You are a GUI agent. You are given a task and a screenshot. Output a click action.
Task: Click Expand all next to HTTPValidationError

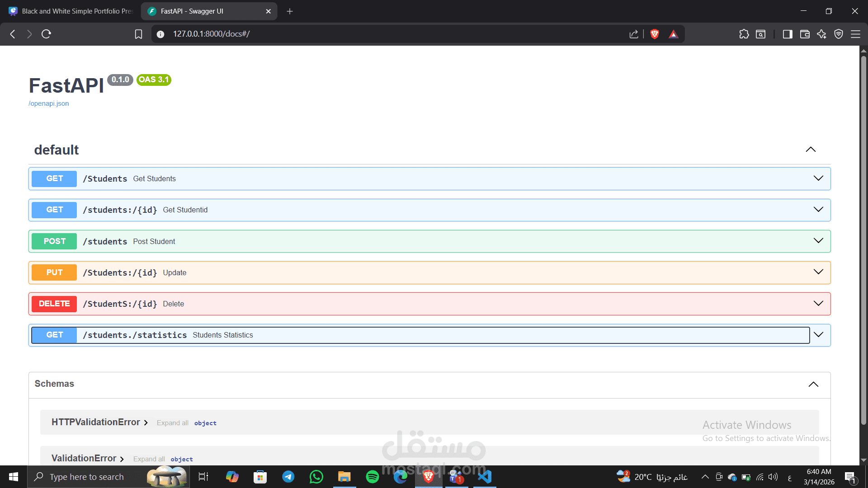pyautogui.click(x=172, y=423)
